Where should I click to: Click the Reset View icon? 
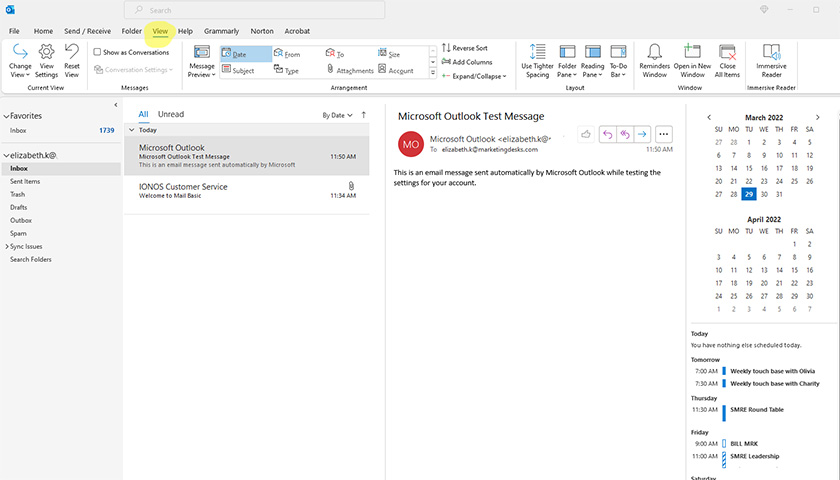click(x=72, y=60)
